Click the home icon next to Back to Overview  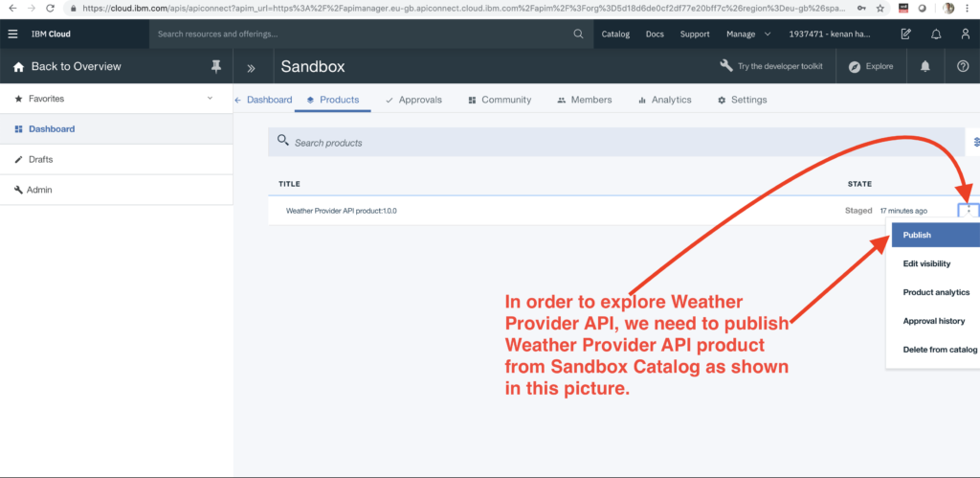click(x=19, y=66)
